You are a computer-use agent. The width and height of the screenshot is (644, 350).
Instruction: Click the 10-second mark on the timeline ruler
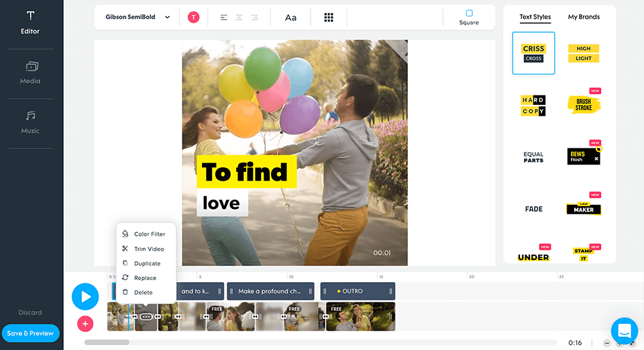(x=290, y=276)
